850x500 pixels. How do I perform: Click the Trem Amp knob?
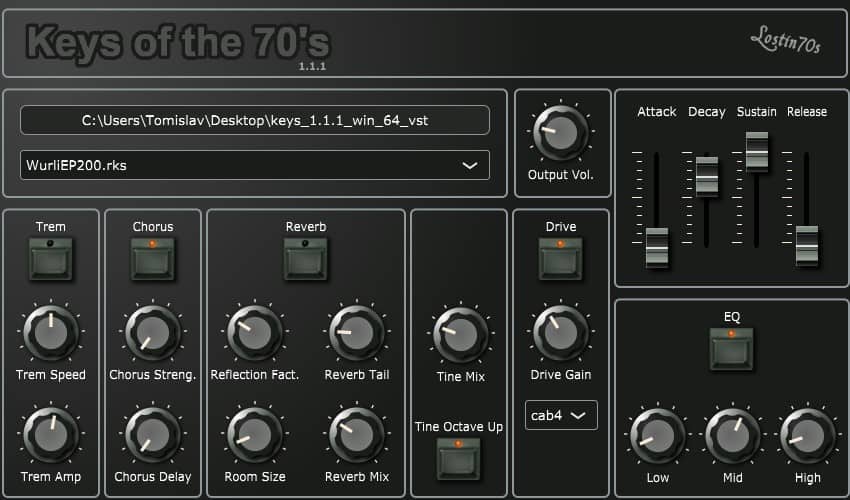(51, 434)
